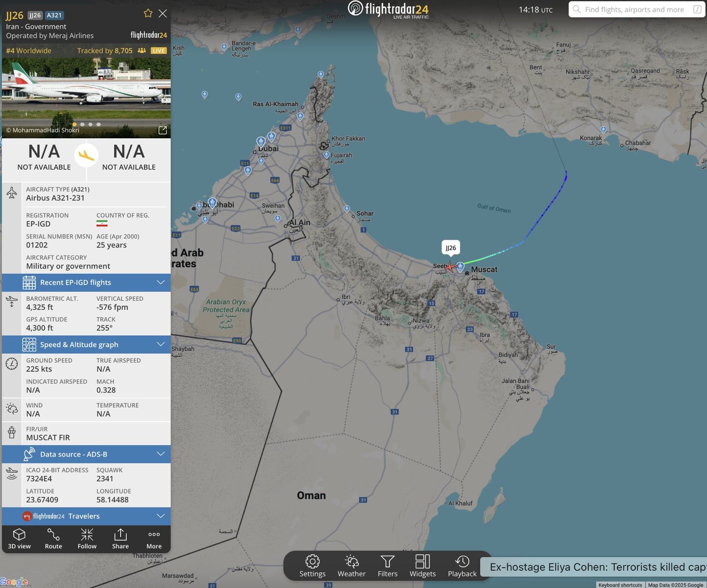Open the Ex-hostage Eliya Cohen news ticker

pos(593,567)
